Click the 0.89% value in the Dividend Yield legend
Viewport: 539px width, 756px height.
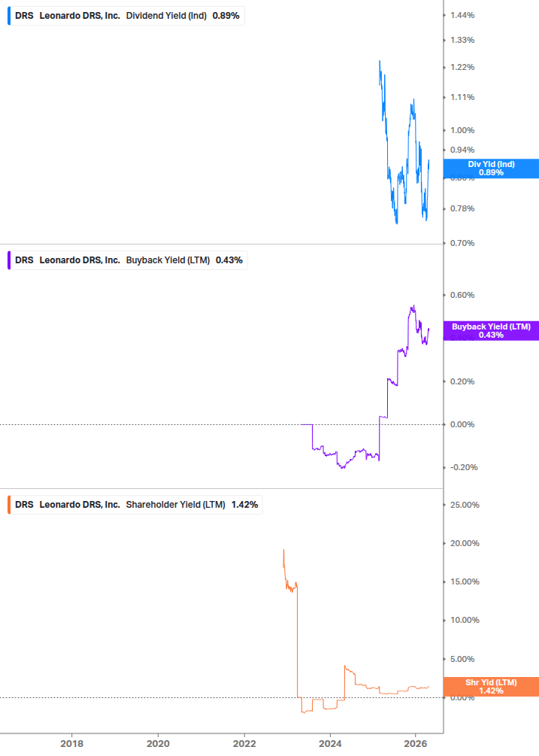(226, 16)
